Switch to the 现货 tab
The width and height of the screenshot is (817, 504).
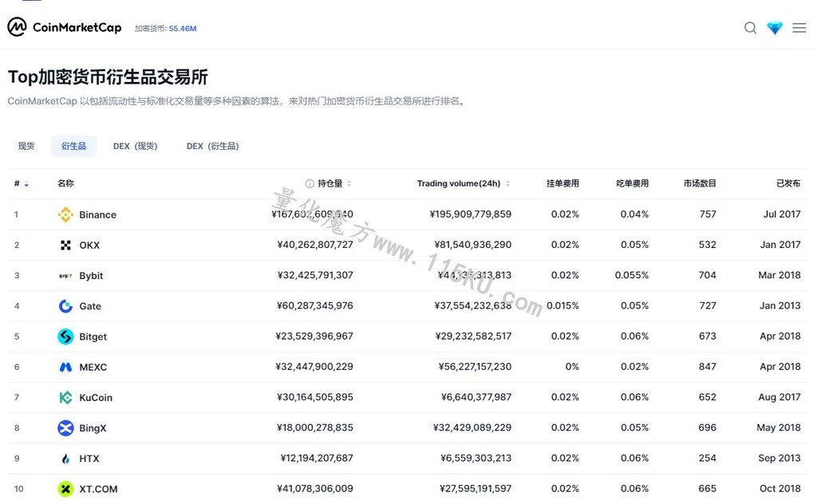[26, 146]
